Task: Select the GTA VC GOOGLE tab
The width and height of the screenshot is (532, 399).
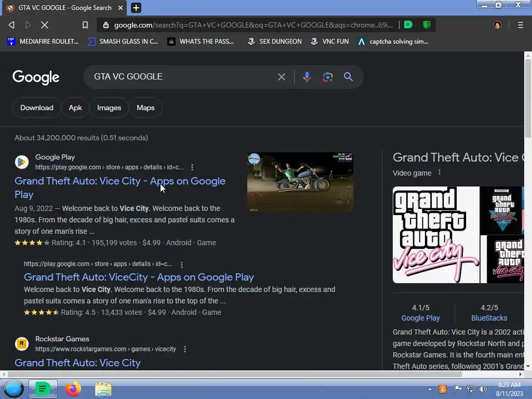Action: [x=64, y=7]
